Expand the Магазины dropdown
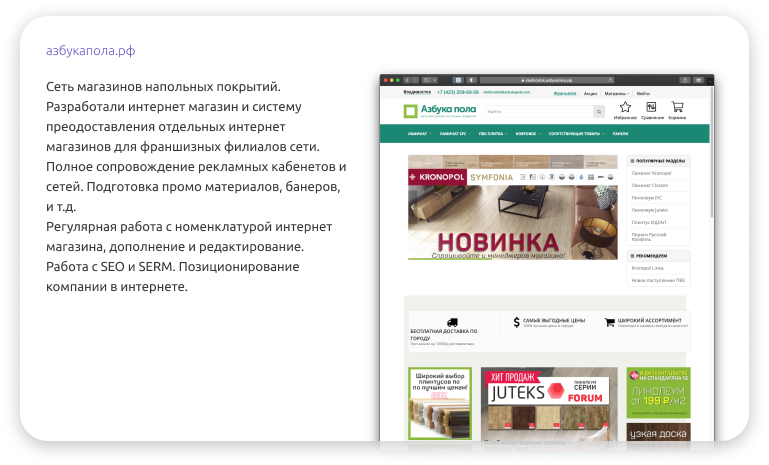The width and height of the screenshot is (769, 465). pos(616,93)
